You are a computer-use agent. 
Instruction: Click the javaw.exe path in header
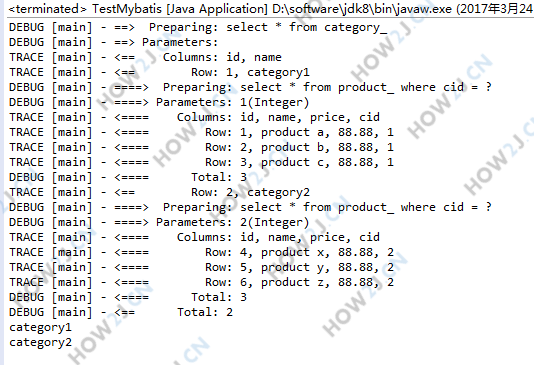[x=362, y=9]
